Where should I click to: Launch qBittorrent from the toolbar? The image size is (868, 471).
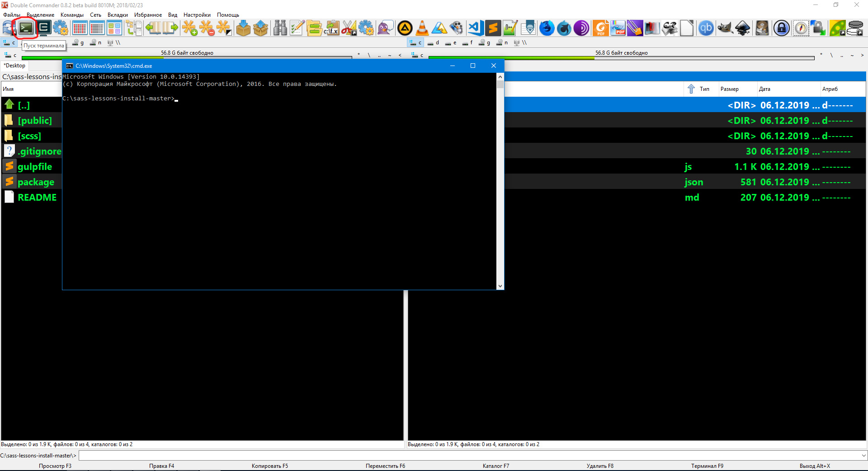(x=706, y=28)
